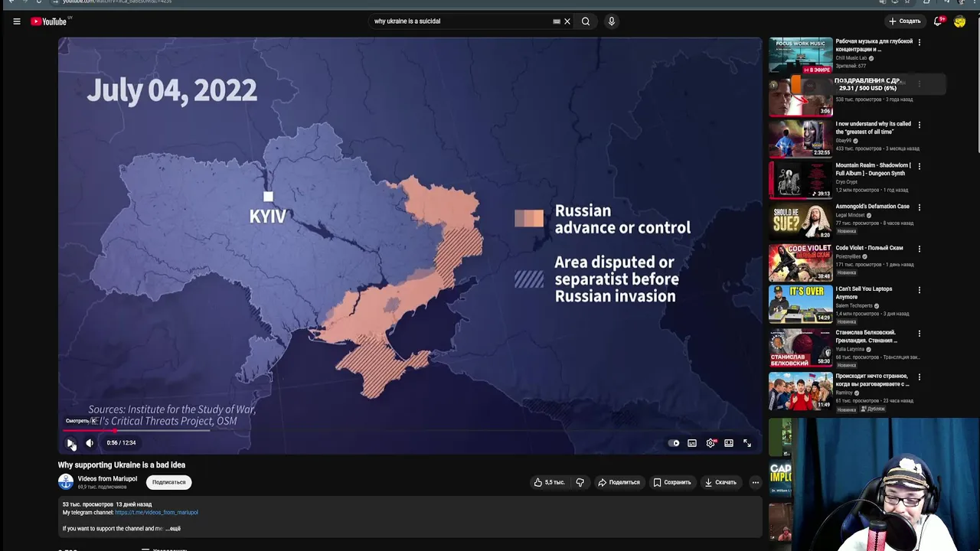
Task: Open options menu for Происходит нечто странное video
Action: coord(920,377)
